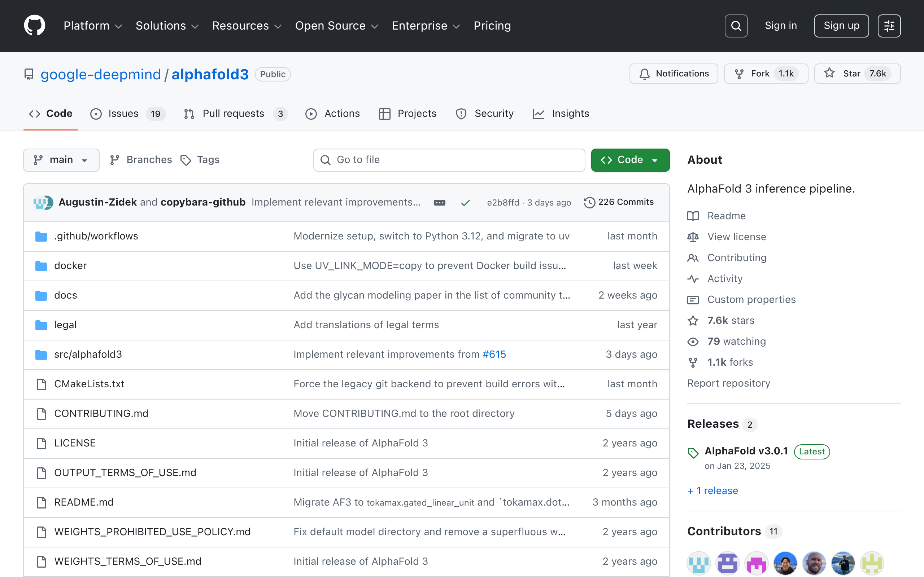Expand the green Code dropdown button

(x=630, y=160)
